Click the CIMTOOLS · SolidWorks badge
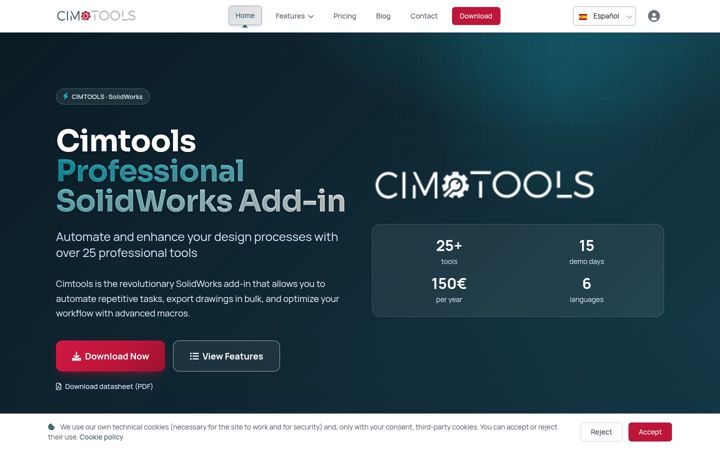720x450 pixels. coord(103,96)
